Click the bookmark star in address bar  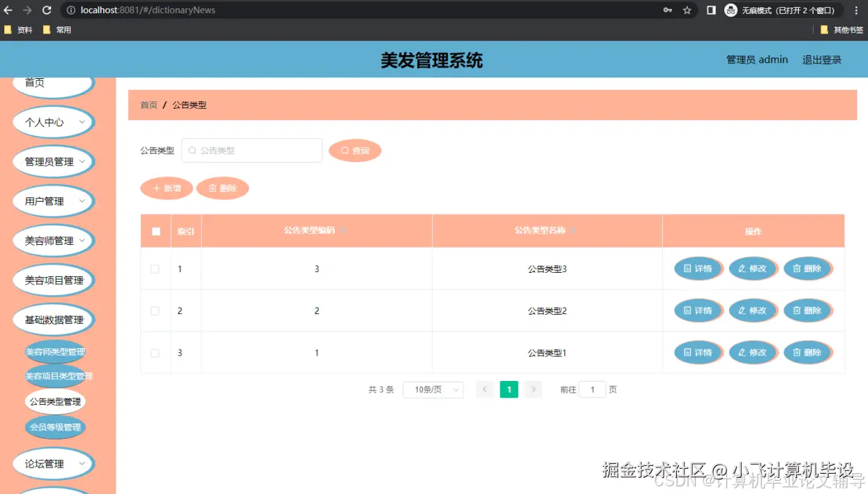687,10
